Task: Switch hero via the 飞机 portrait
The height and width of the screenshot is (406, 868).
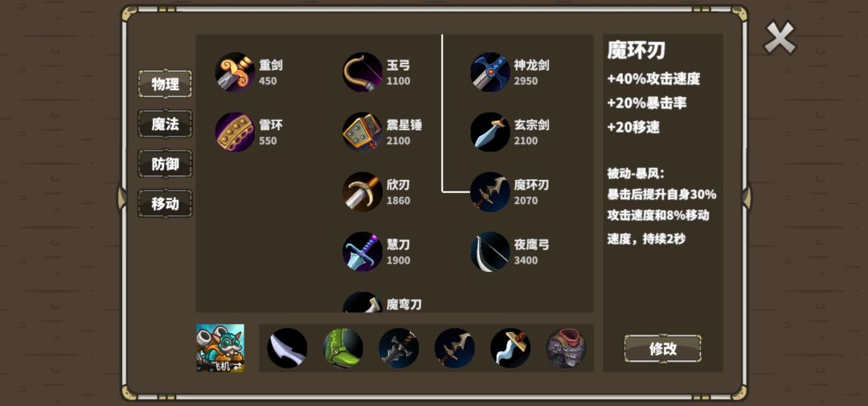Action: [220, 348]
